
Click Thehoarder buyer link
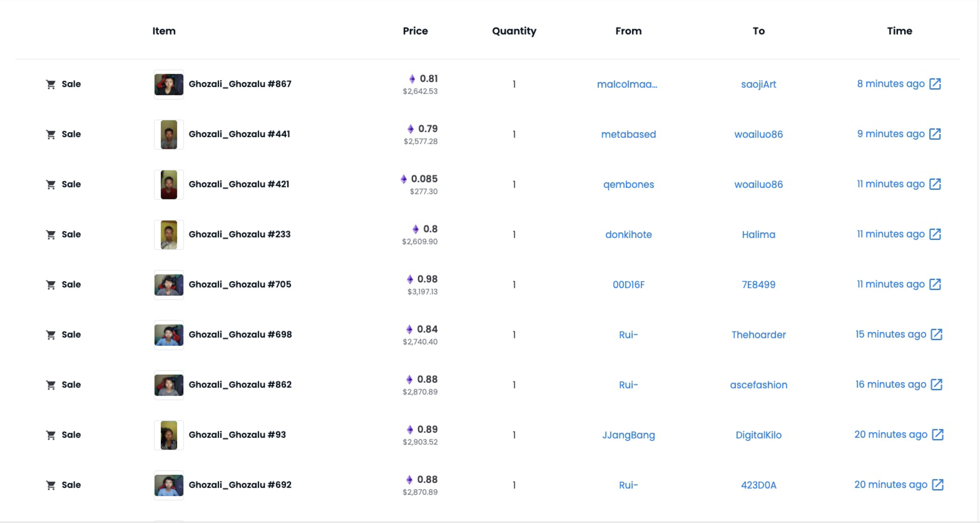(758, 334)
